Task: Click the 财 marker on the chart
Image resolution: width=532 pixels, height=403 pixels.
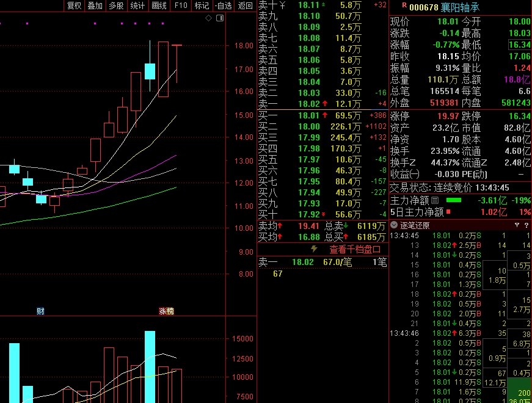Action: click(40, 311)
